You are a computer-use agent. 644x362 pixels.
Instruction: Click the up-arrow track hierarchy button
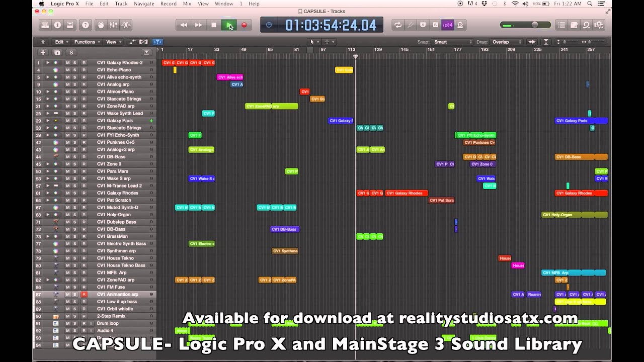tap(43, 42)
